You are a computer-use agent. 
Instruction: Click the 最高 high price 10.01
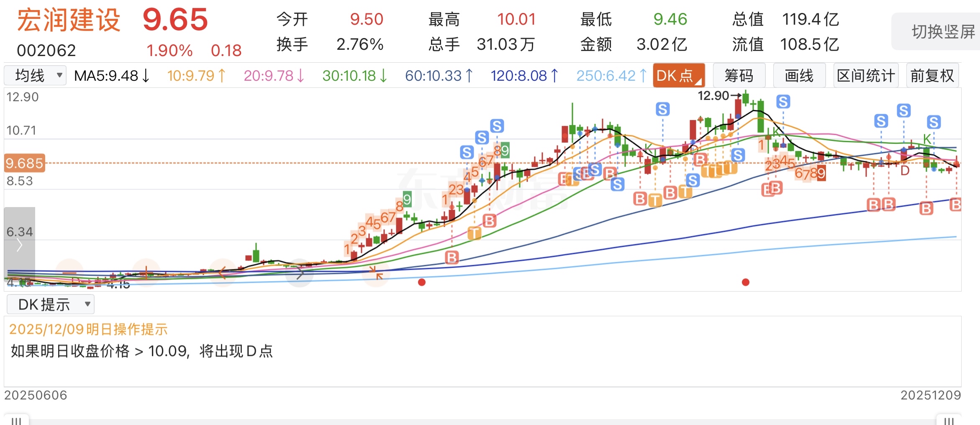point(516,19)
